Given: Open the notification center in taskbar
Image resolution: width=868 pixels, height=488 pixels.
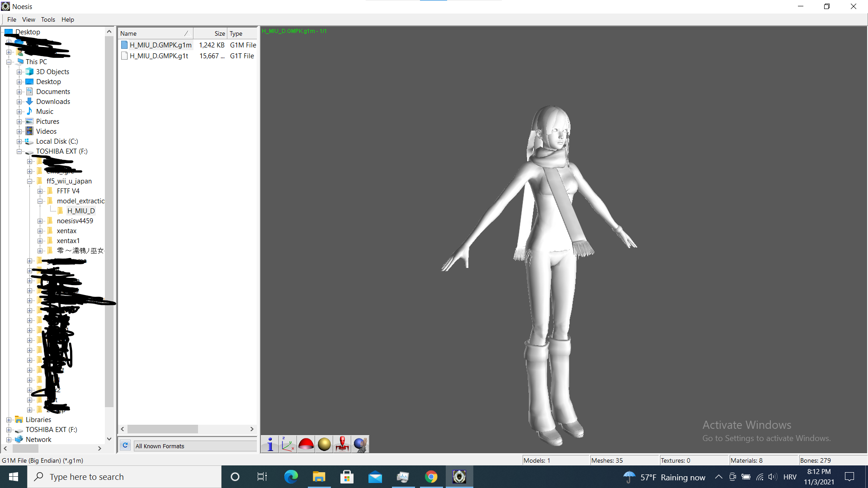Looking at the screenshot, I should 849,477.
